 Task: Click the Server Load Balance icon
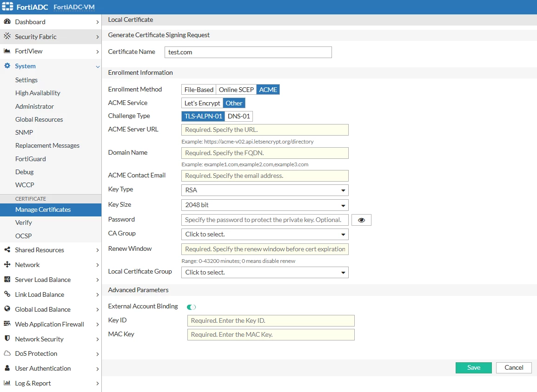7,280
